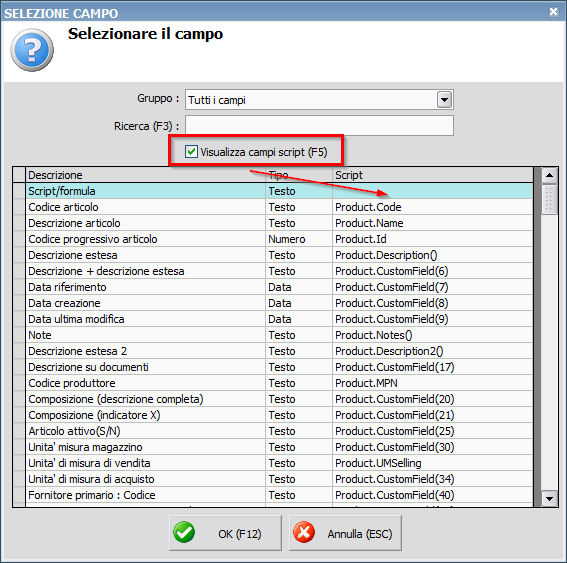Viewport: 567px width, 563px height.
Task: Click the red X Annulla icon
Action: (304, 532)
